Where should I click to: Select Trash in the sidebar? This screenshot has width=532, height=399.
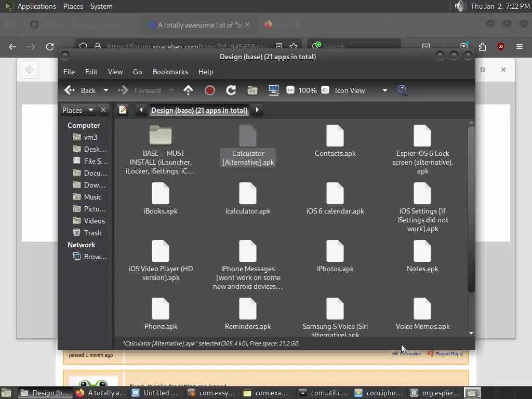[x=87, y=233]
